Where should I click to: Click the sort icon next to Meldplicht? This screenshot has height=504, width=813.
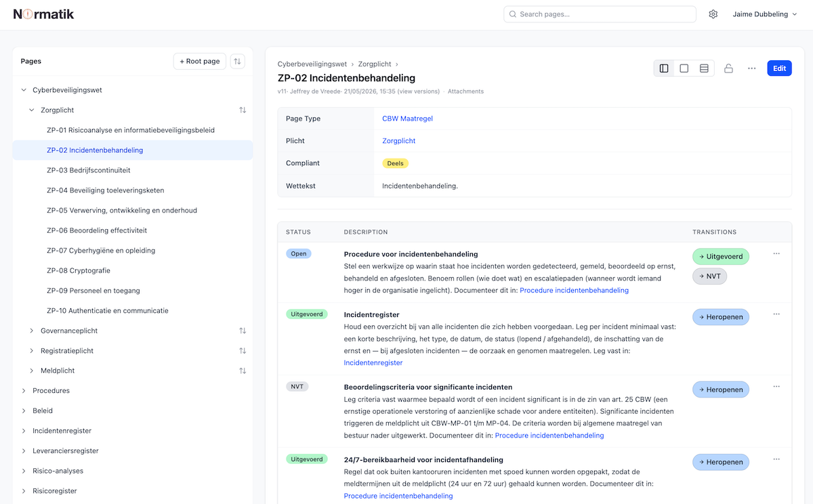click(243, 371)
